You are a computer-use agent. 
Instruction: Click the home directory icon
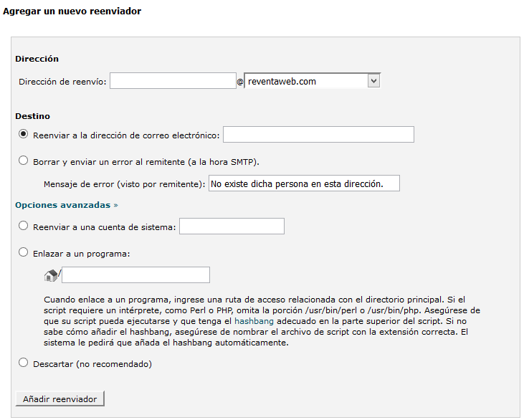[50, 275]
